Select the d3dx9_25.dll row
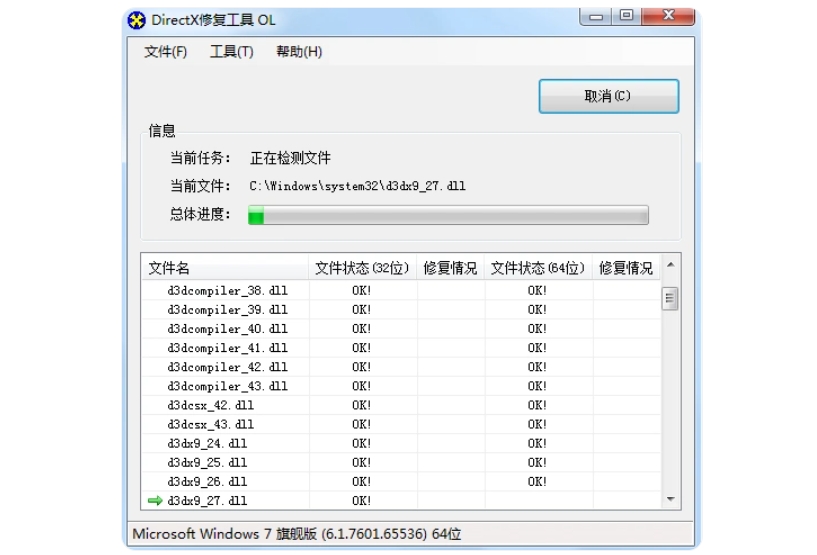This screenshot has width=817, height=555. tap(401, 462)
